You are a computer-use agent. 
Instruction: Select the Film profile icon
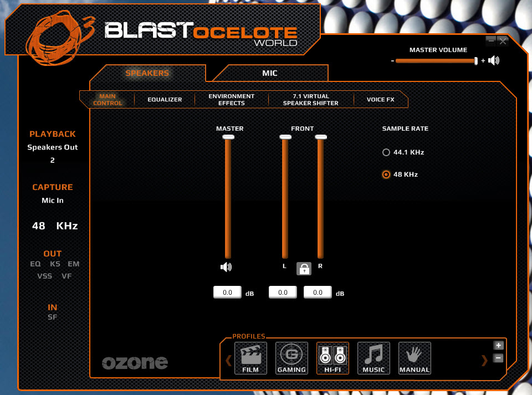(250, 358)
